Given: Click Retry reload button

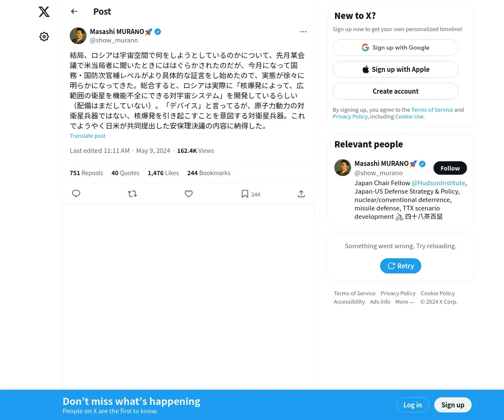Looking at the screenshot, I should click(401, 266).
